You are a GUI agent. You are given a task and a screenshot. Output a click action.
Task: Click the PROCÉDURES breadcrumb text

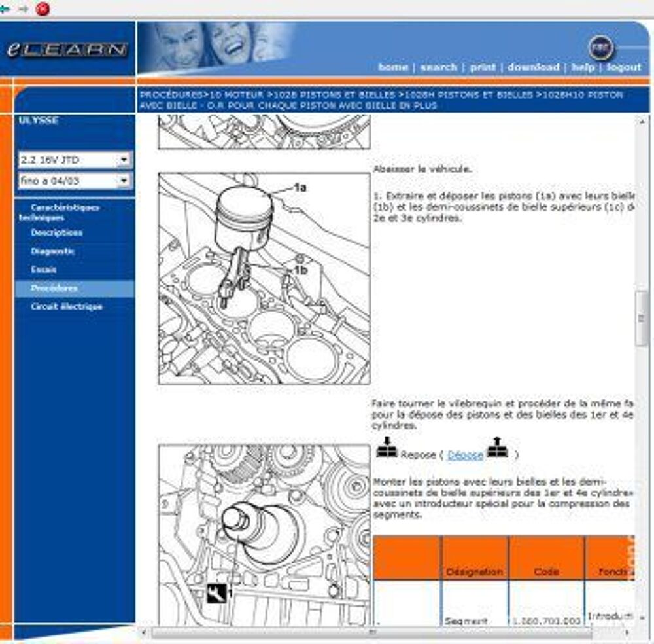coord(171,95)
